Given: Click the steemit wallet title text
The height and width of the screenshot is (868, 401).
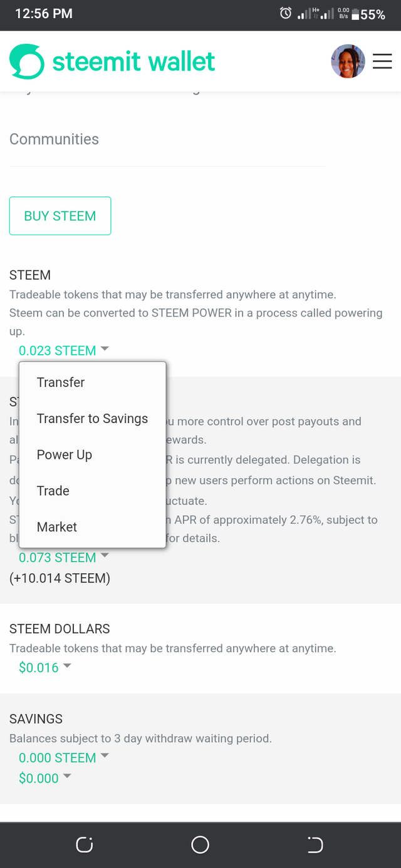Looking at the screenshot, I should point(133,61).
